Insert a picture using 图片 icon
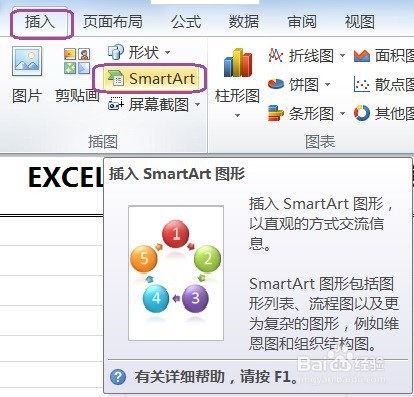 (27, 61)
